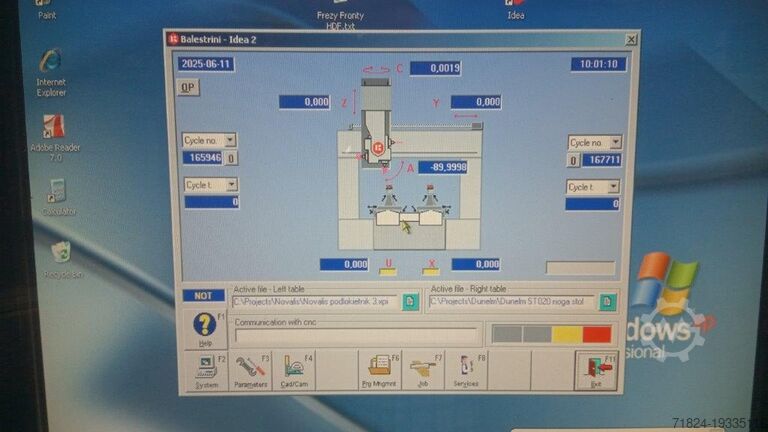Screen dimensions: 768x432
Task: Click the red status indicator block
Action: click(597, 334)
